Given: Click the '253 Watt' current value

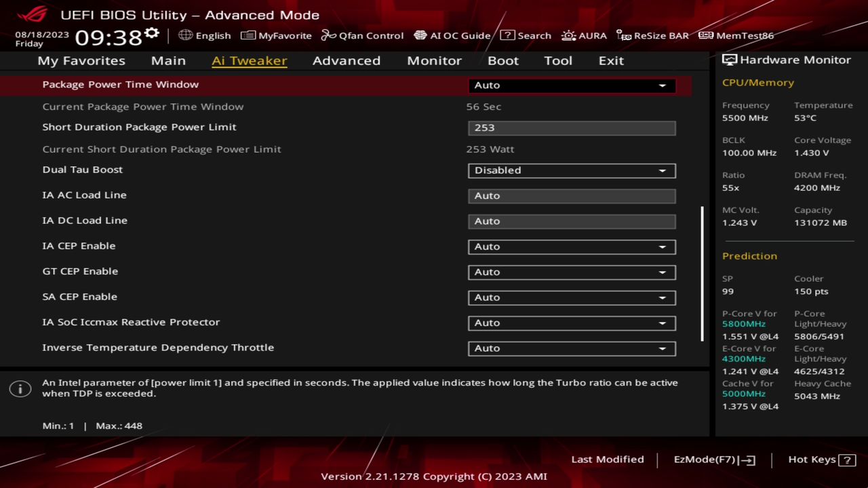Looking at the screenshot, I should (490, 149).
